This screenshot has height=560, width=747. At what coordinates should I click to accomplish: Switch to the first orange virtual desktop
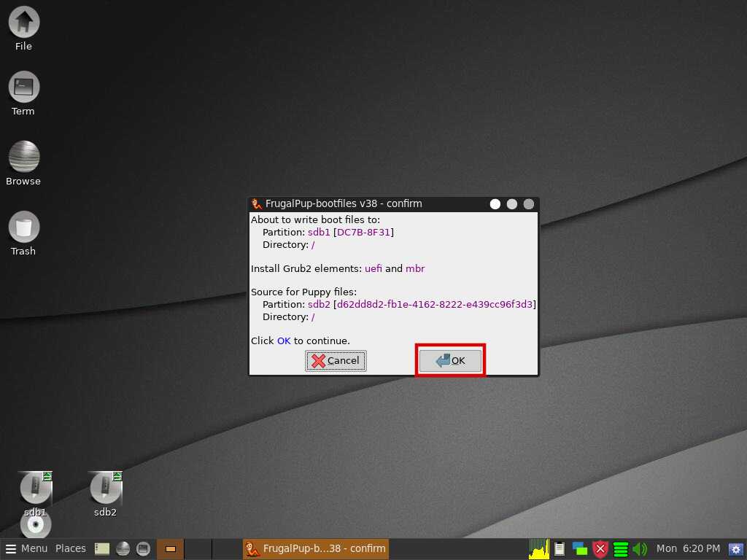click(x=170, y=548)
